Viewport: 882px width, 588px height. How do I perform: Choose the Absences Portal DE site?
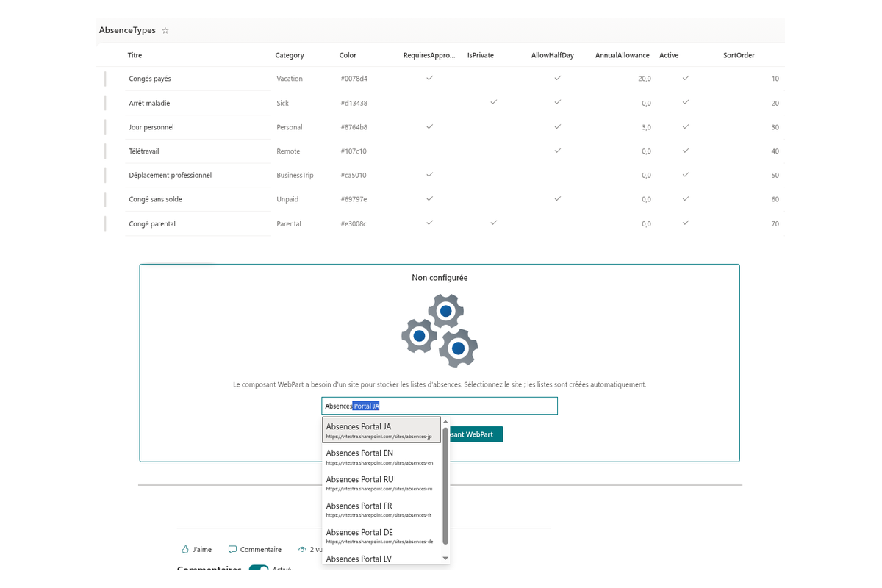[x=381, y=536]
